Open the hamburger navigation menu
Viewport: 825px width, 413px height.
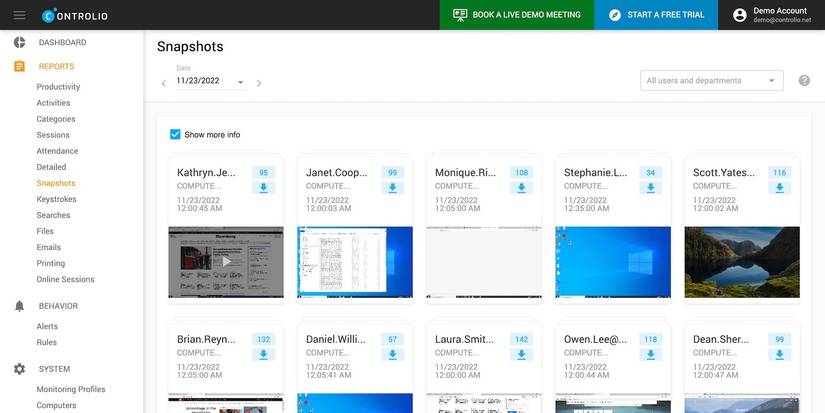[19, 15]
